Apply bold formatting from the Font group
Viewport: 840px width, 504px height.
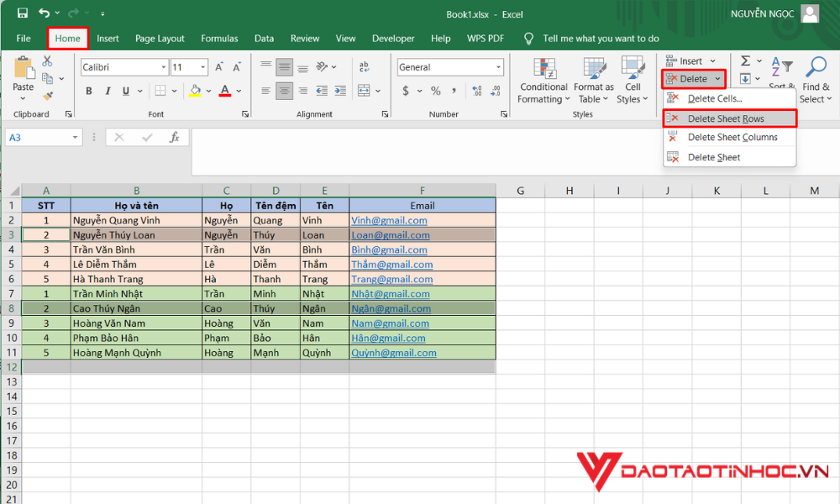(88, 90)
